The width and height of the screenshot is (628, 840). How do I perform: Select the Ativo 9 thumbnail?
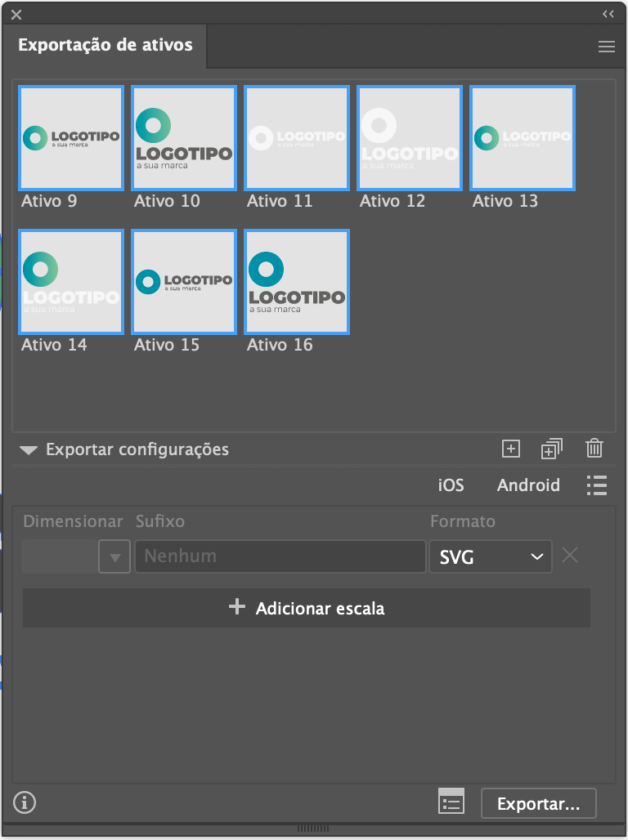tap(71, 138)
